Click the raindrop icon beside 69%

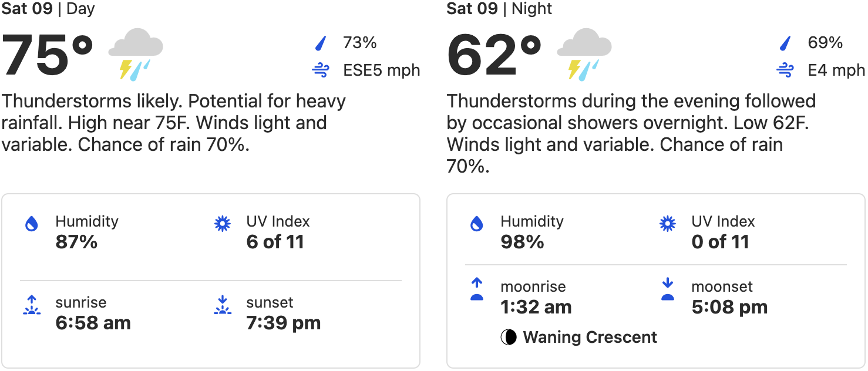(785, 43)
